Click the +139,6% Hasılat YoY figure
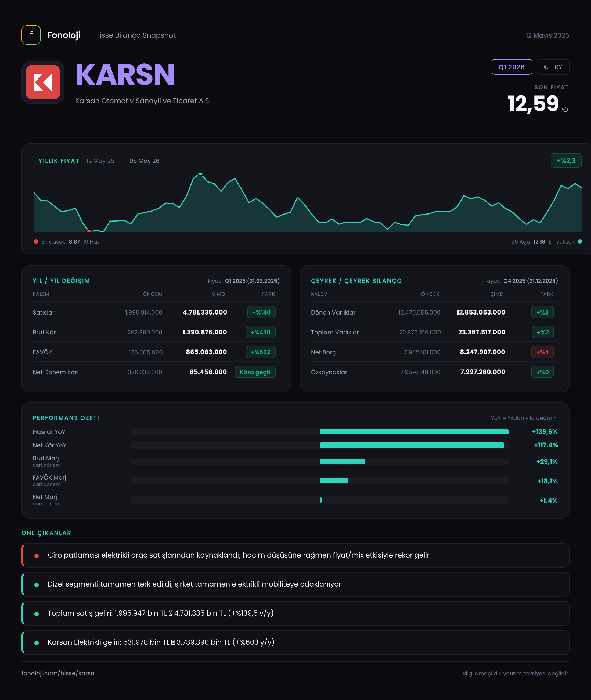Viewport: 591px width, 700px height. pos(545,432)
